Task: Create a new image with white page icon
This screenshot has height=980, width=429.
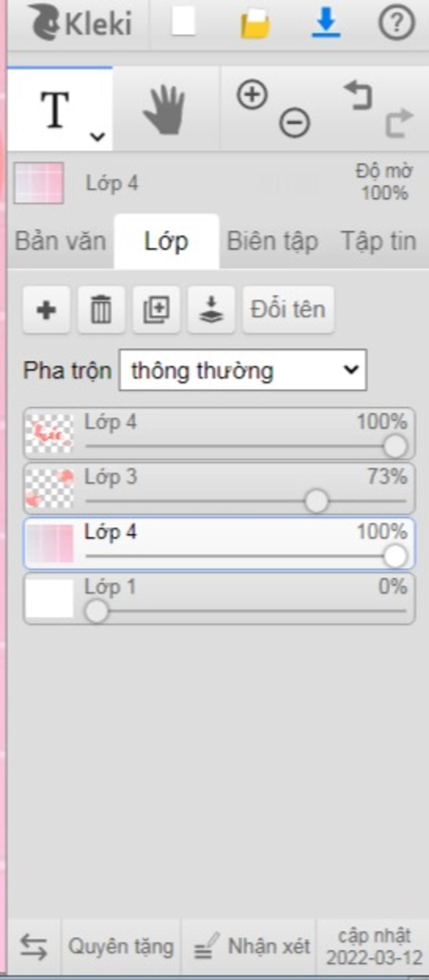Action: point(183,22)
